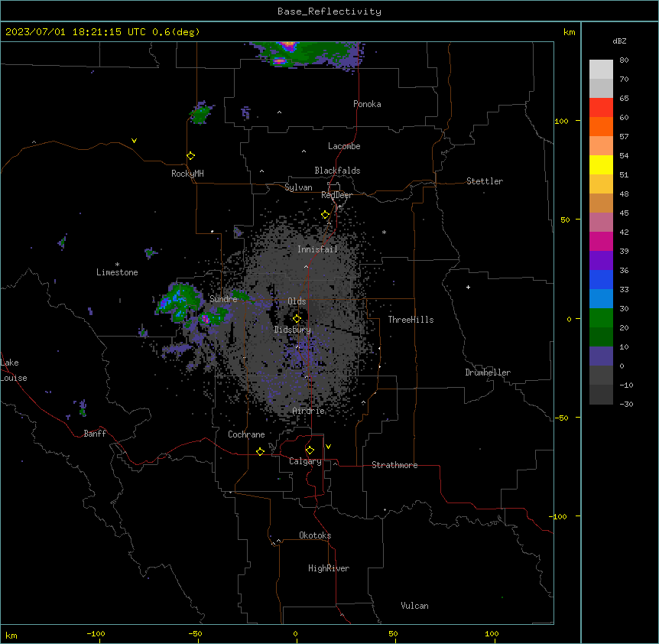This screenshot has height=644, width=659.
Task: Click the yellow V marker east of Calgary
Action: [x=328, y=447]
